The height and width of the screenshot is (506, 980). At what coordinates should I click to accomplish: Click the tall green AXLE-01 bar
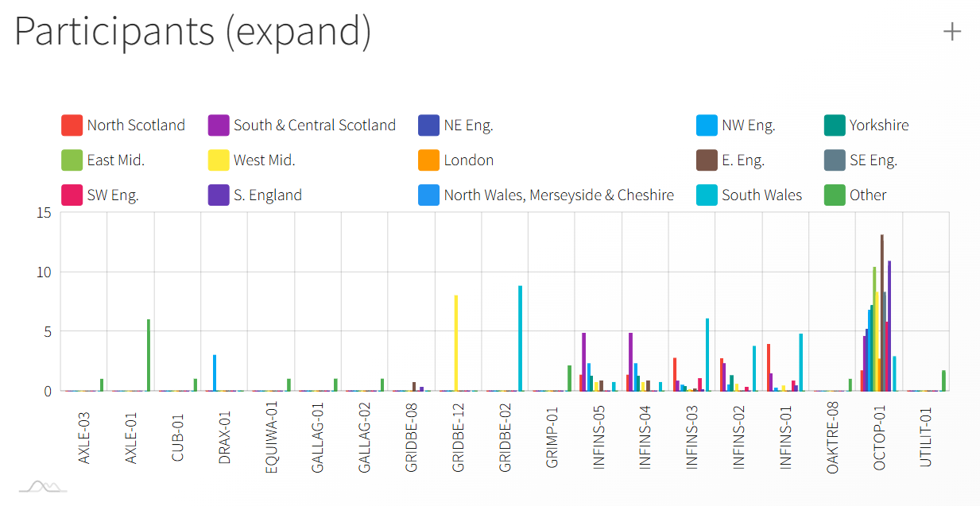(x=149, y=355)
